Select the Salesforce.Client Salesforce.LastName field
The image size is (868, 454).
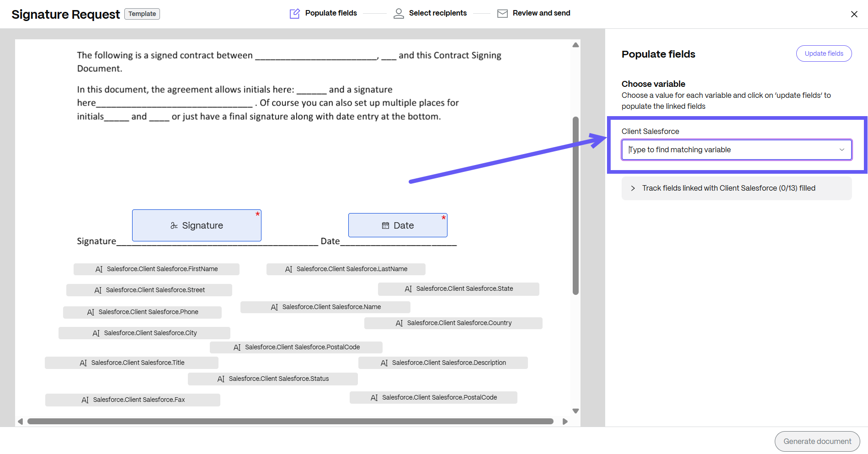pos(346,269)
